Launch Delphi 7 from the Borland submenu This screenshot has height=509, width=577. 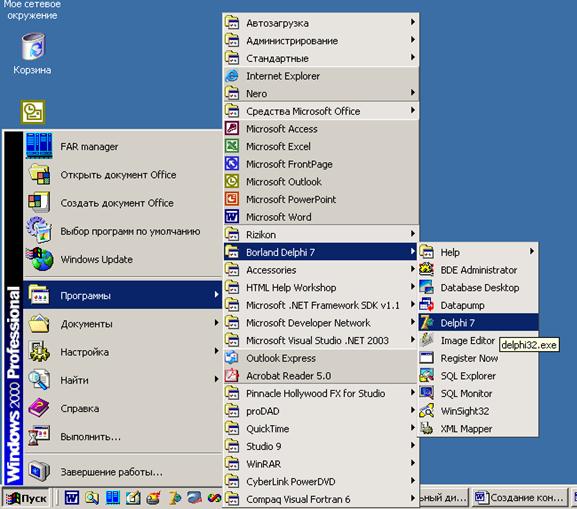click(478, 323)
